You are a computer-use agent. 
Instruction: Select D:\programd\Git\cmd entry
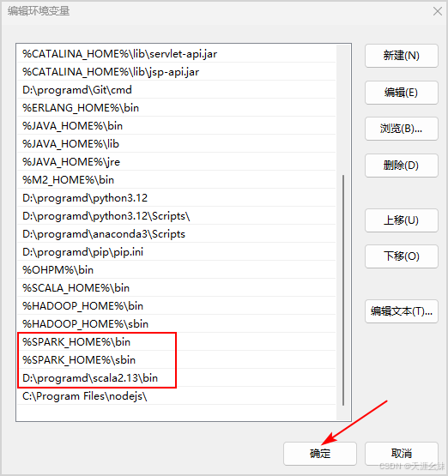177,90
